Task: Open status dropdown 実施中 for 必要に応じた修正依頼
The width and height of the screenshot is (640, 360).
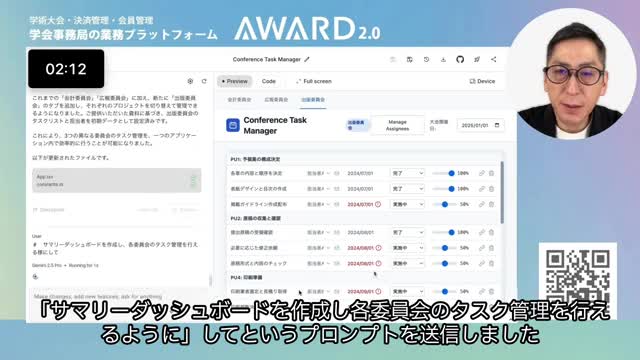Action: tap(407, 248)
